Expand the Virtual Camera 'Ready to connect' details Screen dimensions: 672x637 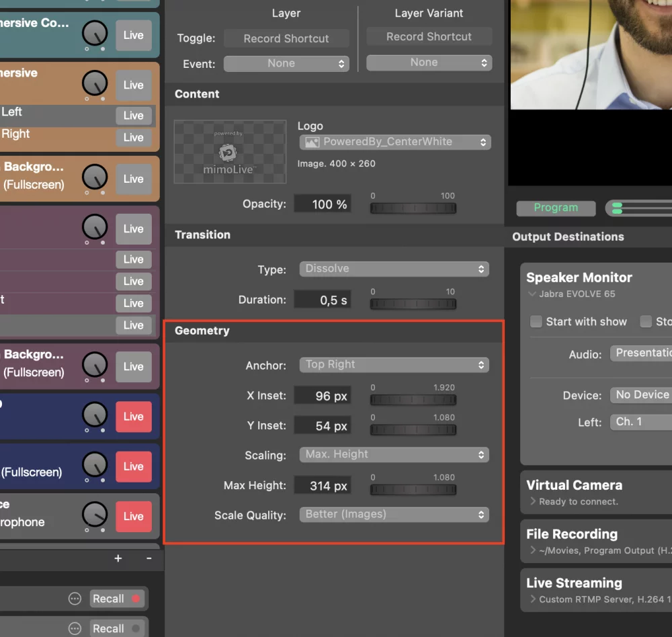point(533,501)
